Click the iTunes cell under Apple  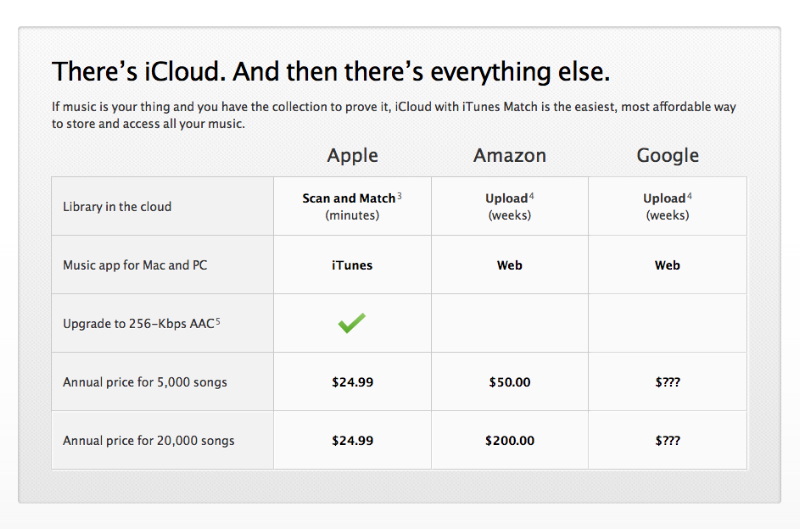click(x=352, y=265)
